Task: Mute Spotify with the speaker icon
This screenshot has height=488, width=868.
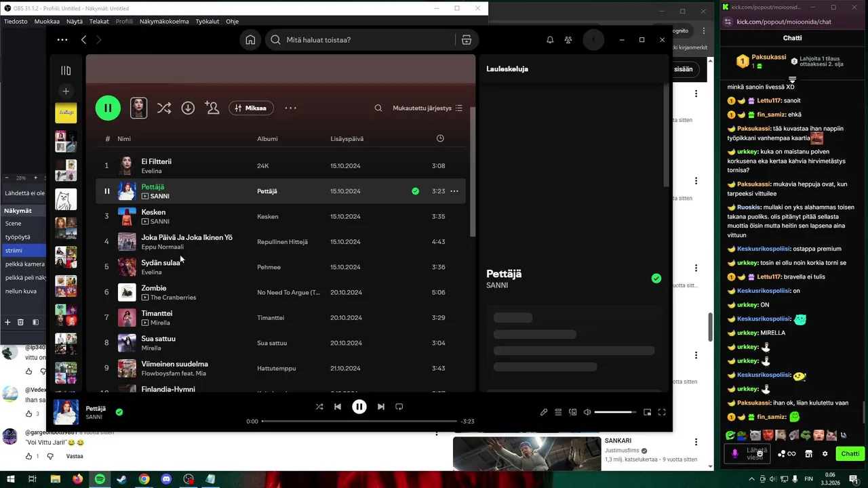Action: point(587,412)
